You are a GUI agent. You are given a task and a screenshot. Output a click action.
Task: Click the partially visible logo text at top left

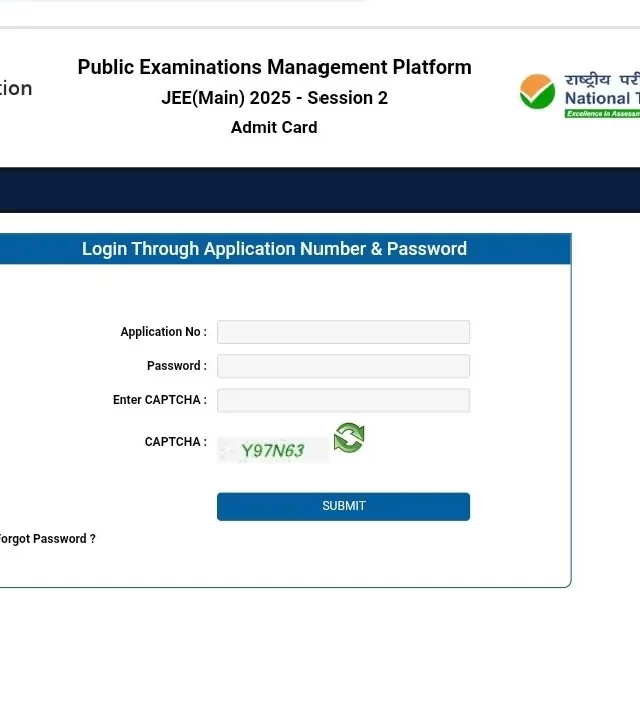16,88
